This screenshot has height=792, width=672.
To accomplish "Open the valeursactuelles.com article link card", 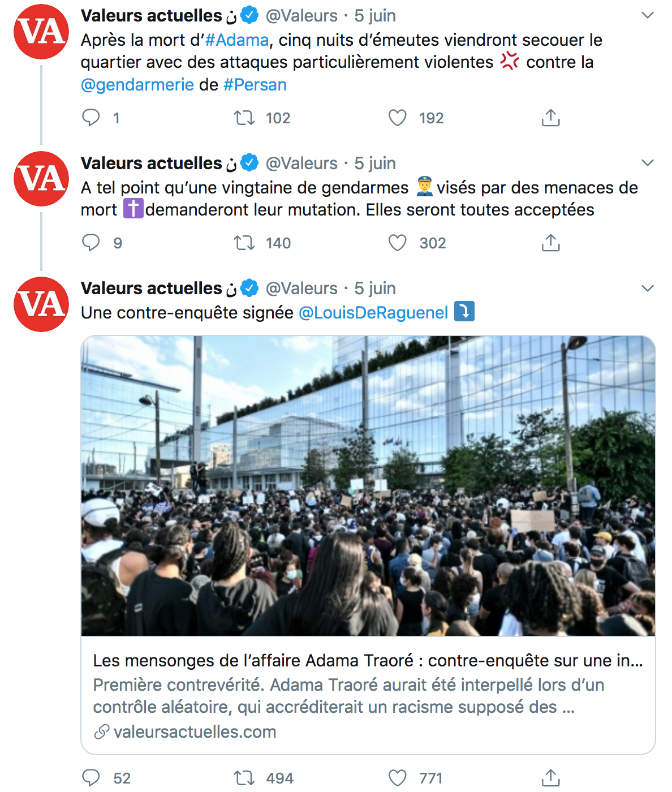I will click(368, 695).
